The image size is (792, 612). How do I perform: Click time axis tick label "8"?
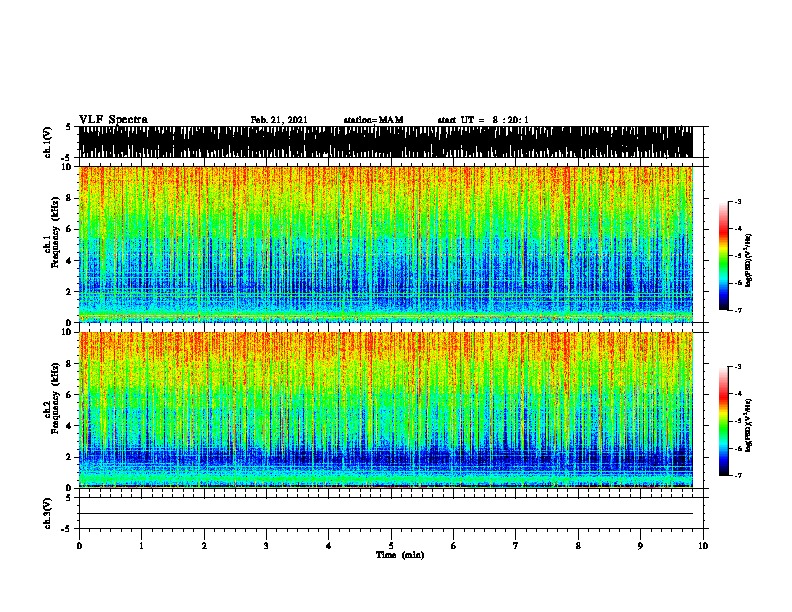[x=578, y=546]
